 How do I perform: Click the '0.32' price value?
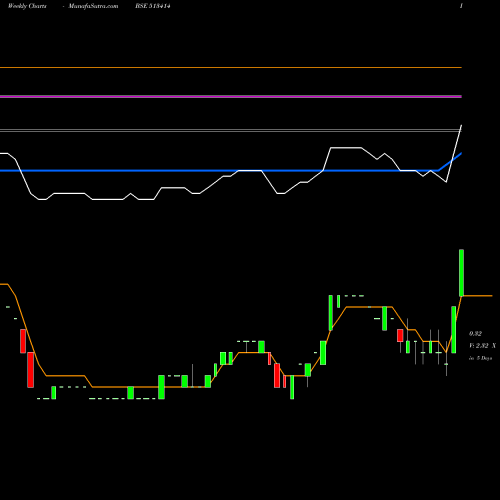coord(475,334)
